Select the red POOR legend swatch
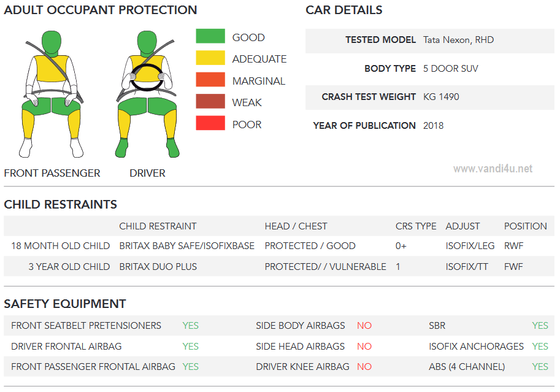The height and width of the screenshot is (392, 560). tap(210, 123)
